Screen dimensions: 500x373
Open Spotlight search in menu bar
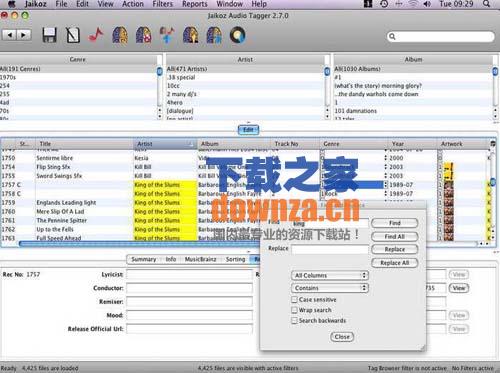(486, 4)
